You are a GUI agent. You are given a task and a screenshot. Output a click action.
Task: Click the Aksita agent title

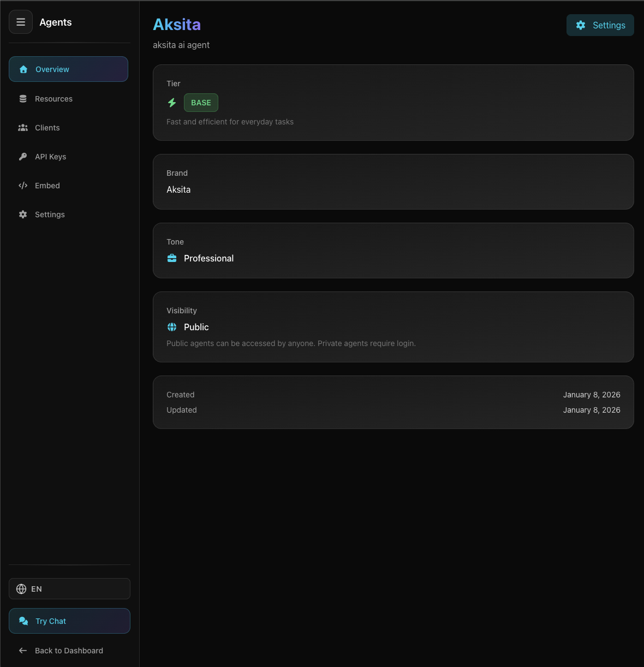(x=177, y=25)
